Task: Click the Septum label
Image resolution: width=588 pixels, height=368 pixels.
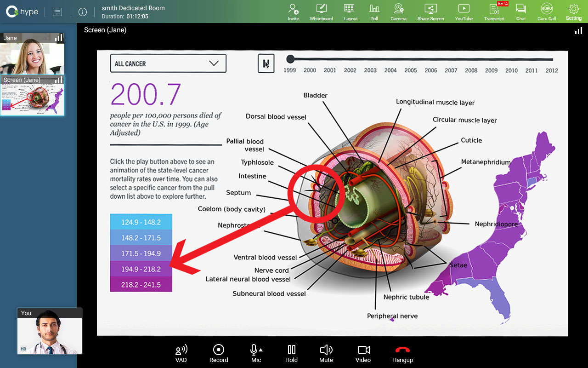Action: [238, 193]
